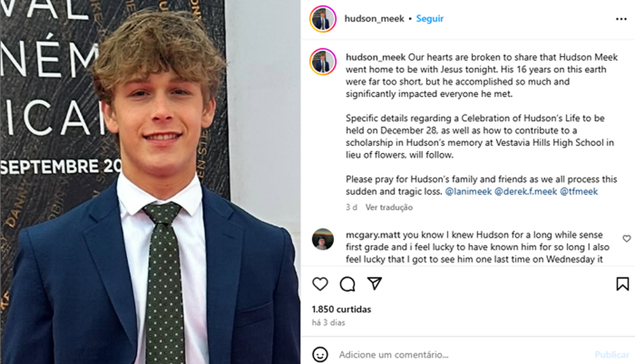Image resolution: width=635 pixels, height=364 pixels.
Task: Open the three-dot more options menu
Action: (621, 19)
